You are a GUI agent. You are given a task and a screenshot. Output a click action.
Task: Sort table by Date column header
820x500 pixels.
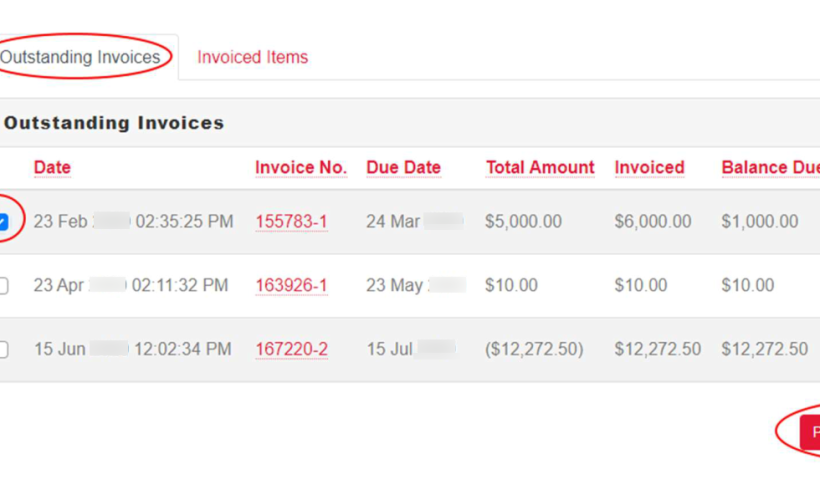click(x=52, y=167)
